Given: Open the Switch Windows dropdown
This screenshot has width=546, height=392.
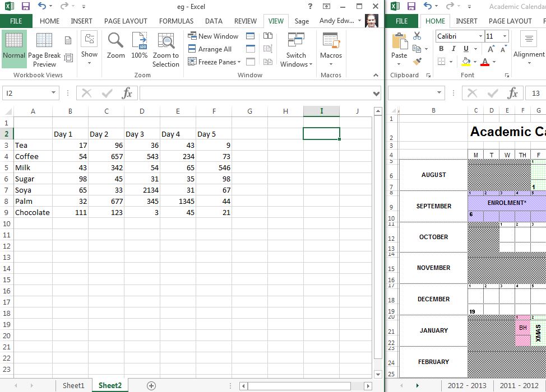Looking at the screenshot, I should [296, 50].
